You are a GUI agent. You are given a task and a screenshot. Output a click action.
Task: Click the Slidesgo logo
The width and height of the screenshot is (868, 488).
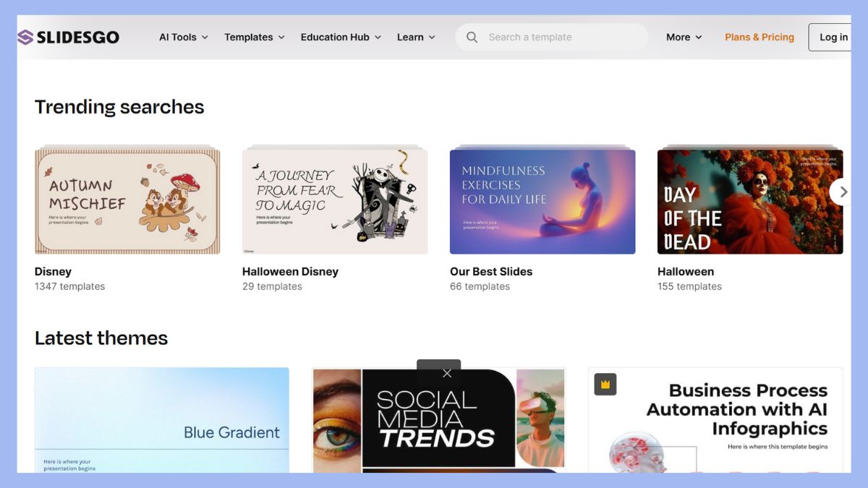point(69,37)
